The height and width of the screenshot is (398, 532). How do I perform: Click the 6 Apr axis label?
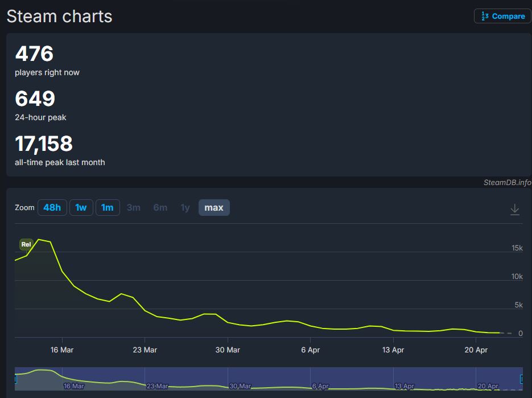(x=311, y=350)
